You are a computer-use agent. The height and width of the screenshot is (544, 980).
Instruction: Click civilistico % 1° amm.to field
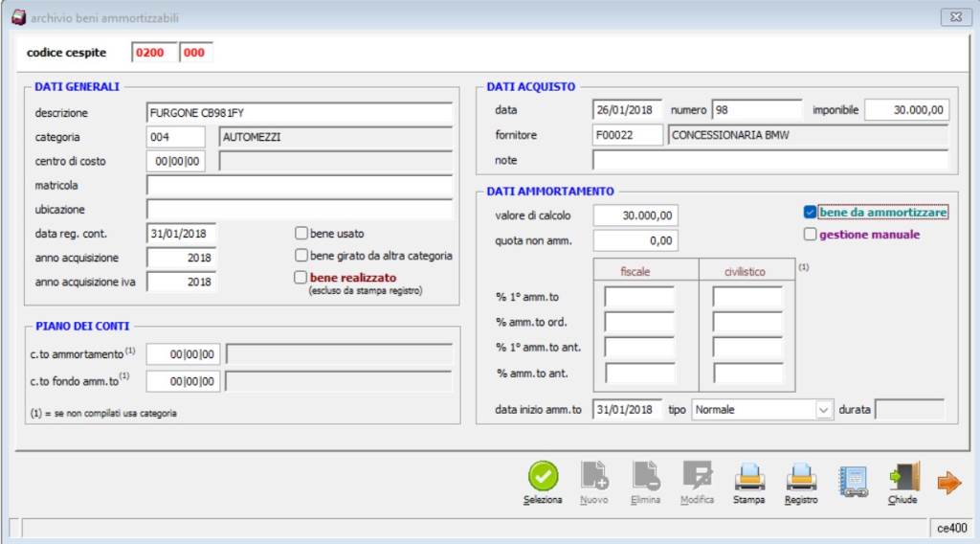(747, 297)
